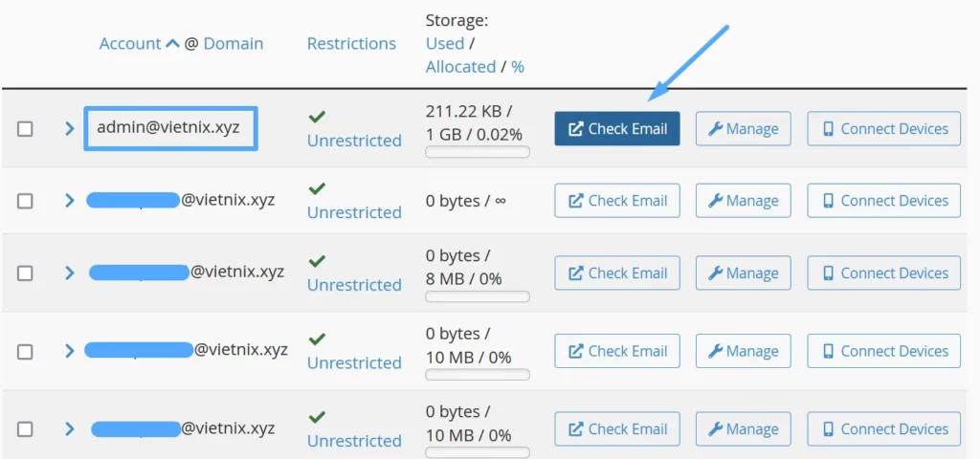
Task: Open Check Email for the 0 bytes / ∞ account
Action: 617,201
